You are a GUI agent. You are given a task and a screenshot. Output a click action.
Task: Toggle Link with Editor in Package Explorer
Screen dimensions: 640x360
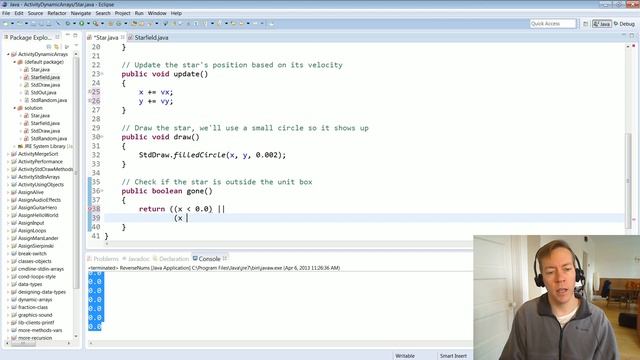click(57, 47)
